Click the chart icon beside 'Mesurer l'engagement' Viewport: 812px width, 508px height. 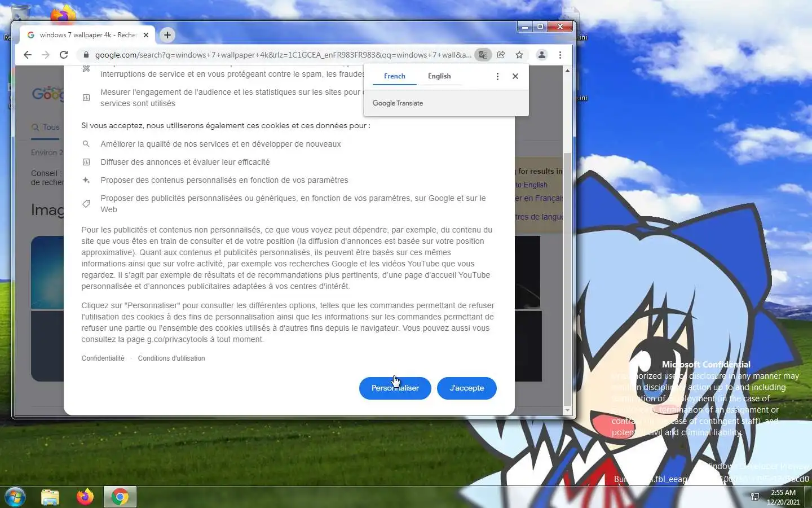[86, 98]
